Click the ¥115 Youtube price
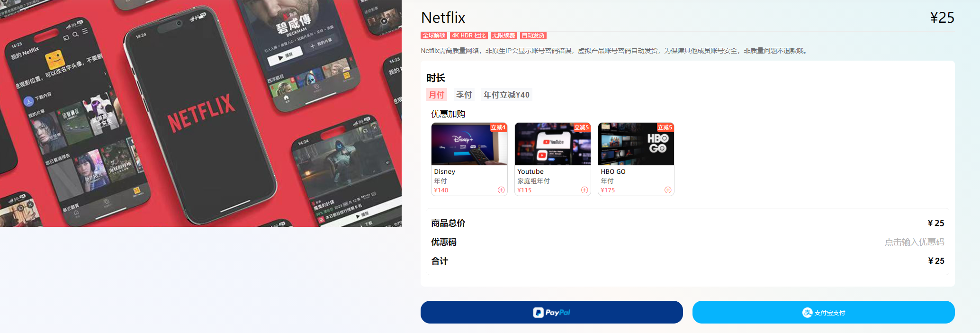 pos(524,190)
